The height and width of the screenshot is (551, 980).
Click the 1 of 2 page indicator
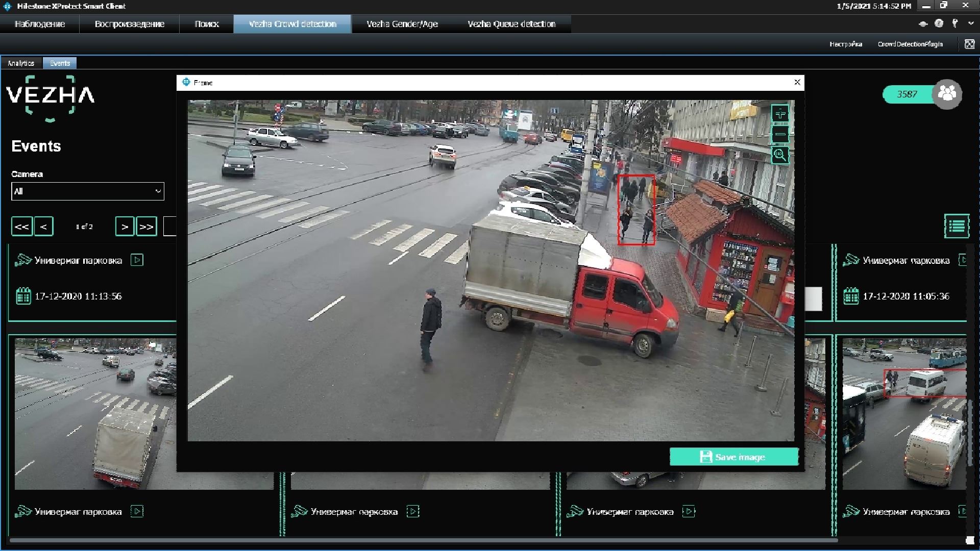84,227
